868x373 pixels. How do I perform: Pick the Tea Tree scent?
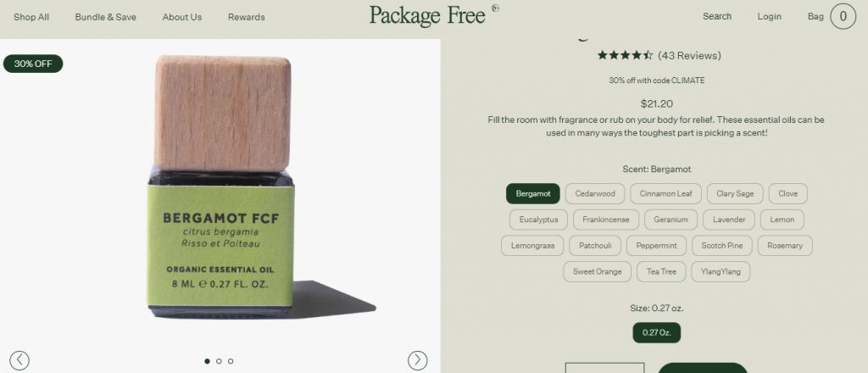point(661,272)
